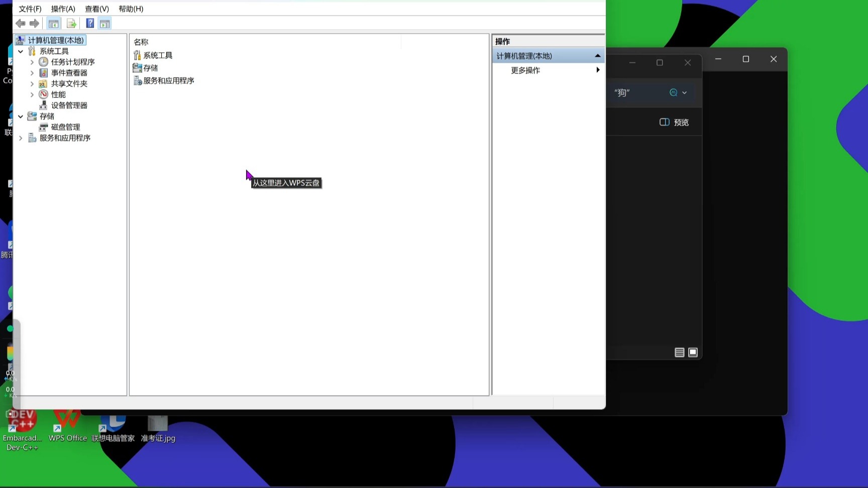Switch Explorer to details list view
This screenshot has height=488, width=868.
point(680,352)
